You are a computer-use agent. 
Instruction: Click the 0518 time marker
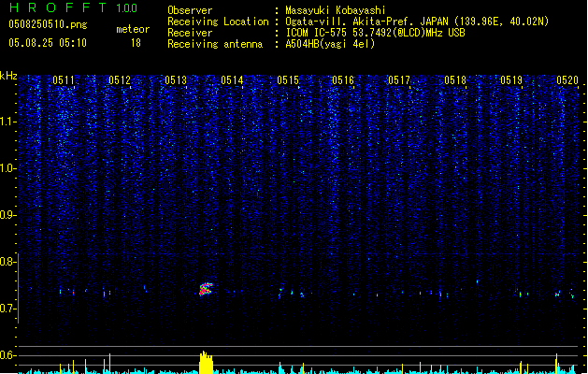click(455, 80)
